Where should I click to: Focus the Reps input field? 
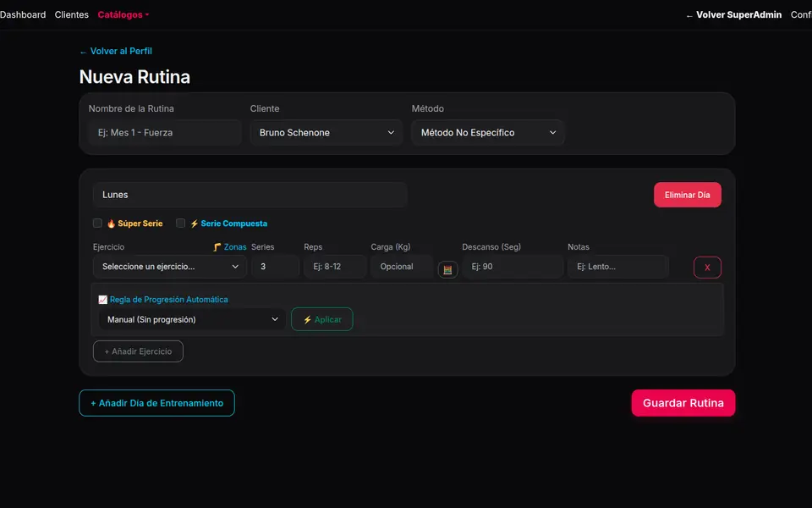coord(335,267)
